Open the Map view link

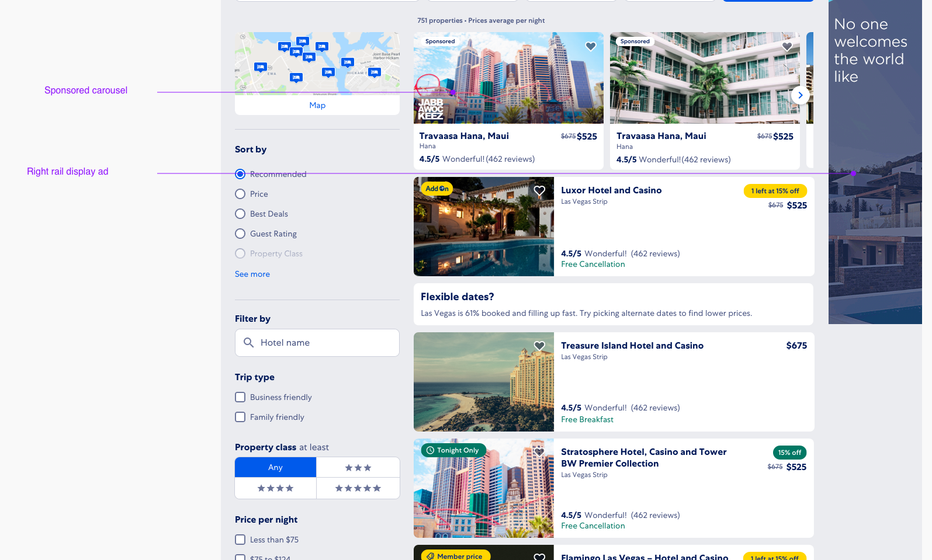point(317,105)
